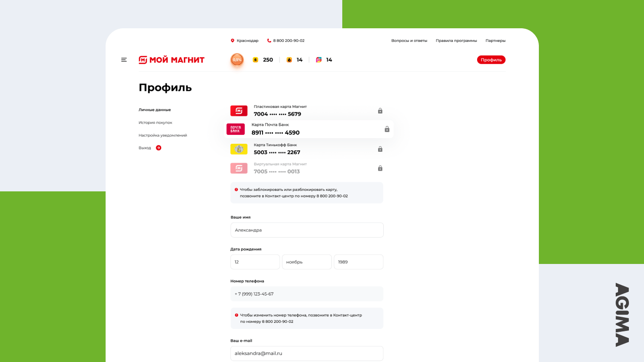The height and width of the screenshot is (362, 644).
Task: Click the phone number field +7 (999) 123-45-67
Action: pos(307,294)
